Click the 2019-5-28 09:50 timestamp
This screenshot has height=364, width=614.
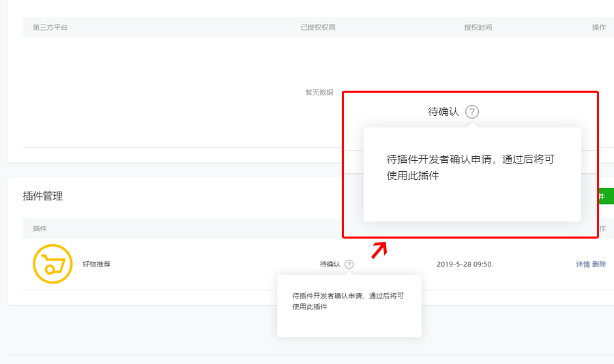pyautogui.click(x=464, y=264)
